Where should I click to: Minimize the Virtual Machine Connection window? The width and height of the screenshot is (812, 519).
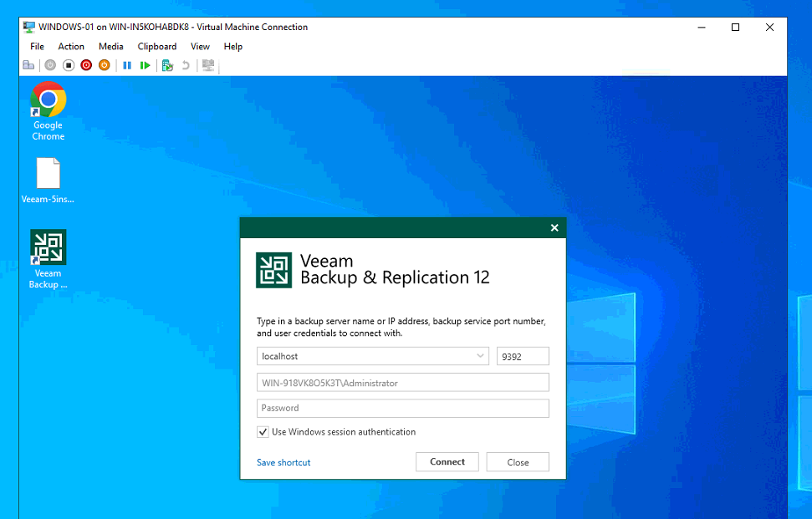tap(702, 27)
